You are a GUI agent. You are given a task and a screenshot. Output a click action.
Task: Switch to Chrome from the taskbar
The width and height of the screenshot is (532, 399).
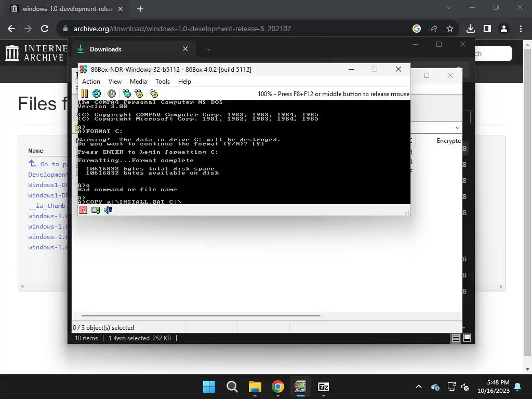coord(277,387)
